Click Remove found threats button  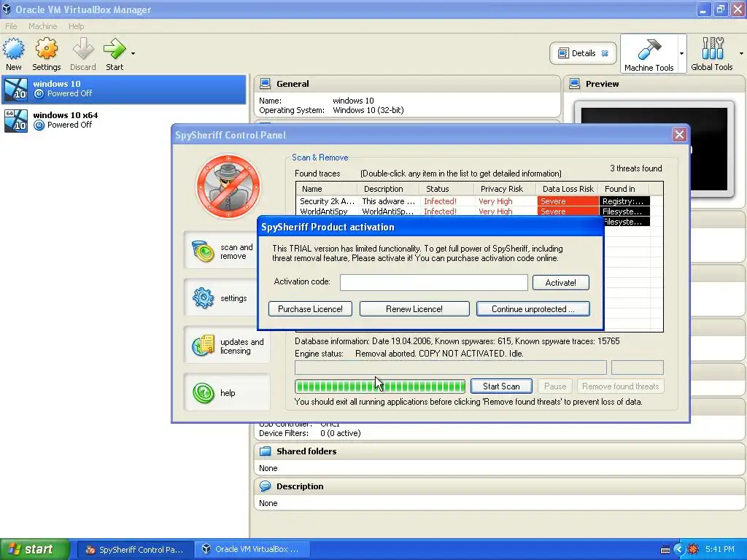point(620,386)
